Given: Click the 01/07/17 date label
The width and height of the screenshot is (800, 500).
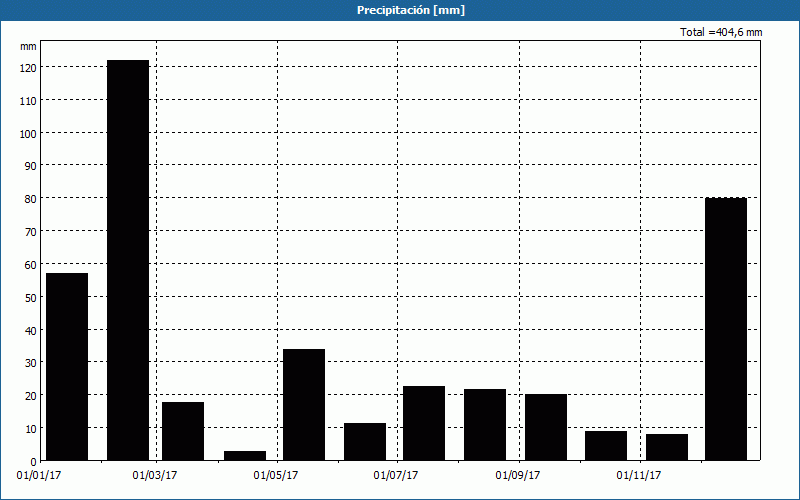Looking at the screenshot, I should 396,476.
